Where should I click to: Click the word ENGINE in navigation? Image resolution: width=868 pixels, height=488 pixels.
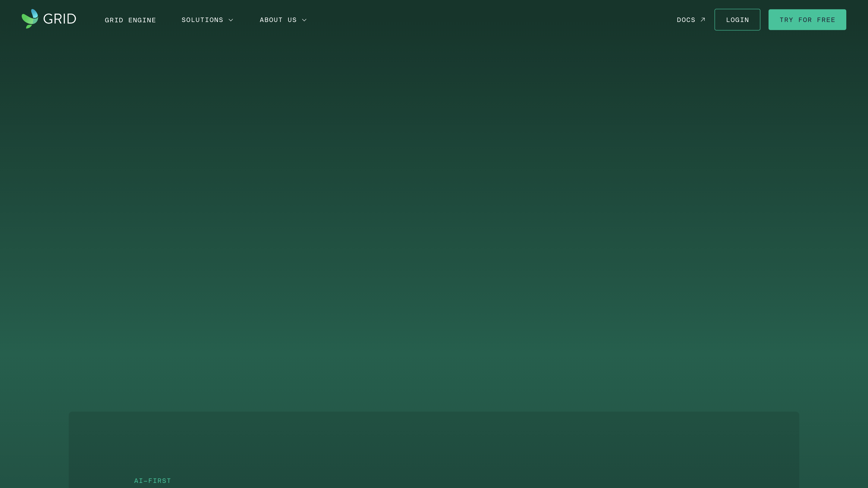(142, 20)
